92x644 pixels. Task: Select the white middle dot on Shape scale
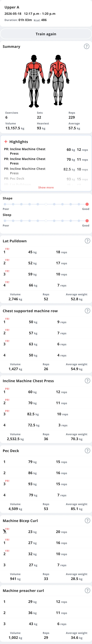[46, 204]
